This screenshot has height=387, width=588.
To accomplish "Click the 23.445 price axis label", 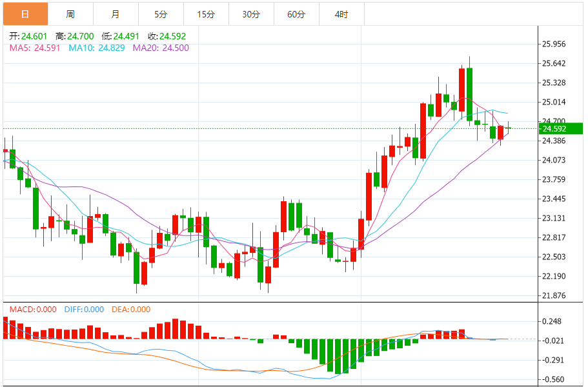I will click(x=554, y=199).
